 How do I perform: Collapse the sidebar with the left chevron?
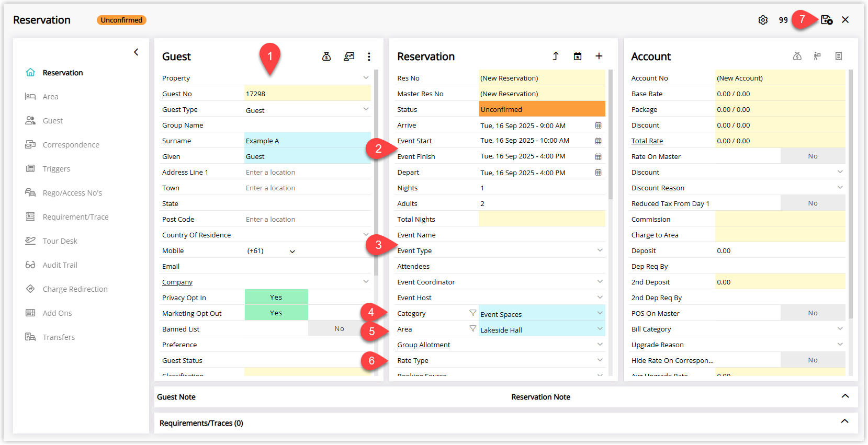pos(136,52)
